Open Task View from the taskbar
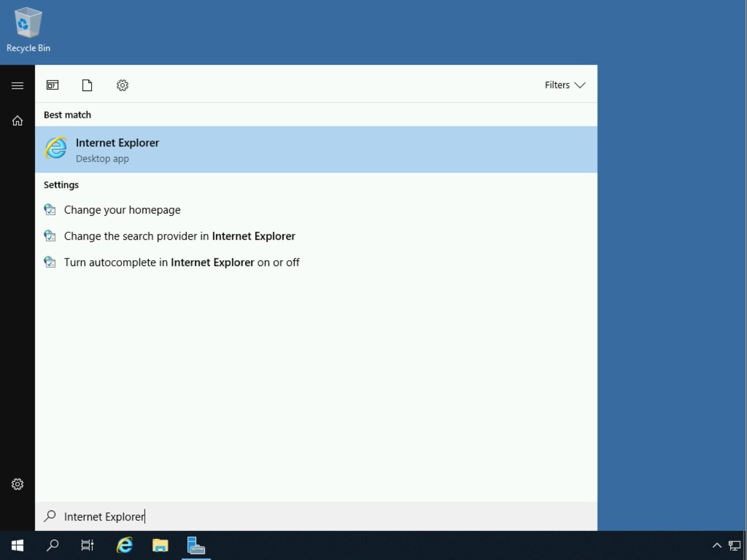This screenshot has width=747, height=560. 88,545
